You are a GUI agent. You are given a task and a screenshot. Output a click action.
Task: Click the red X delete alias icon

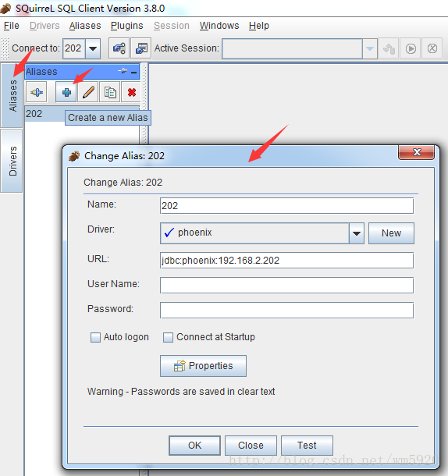coord(131,92)
